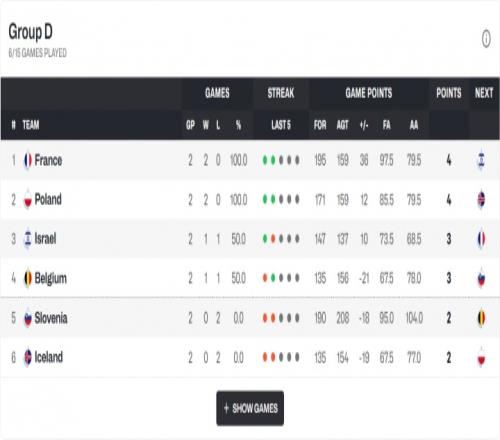Image resolution: width=500 pixels, height=440 pixels.
Task: Click France's first green streak dot
Action: point(265,160)
